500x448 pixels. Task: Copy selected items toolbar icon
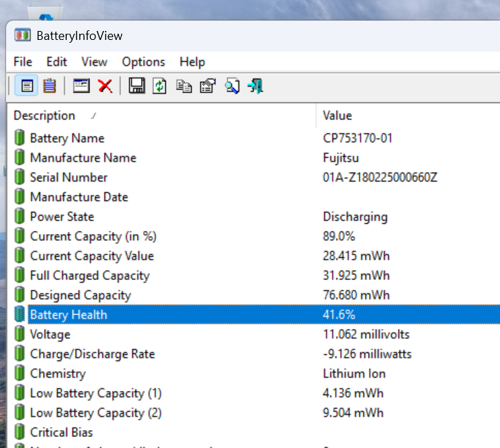coord(184,86)
